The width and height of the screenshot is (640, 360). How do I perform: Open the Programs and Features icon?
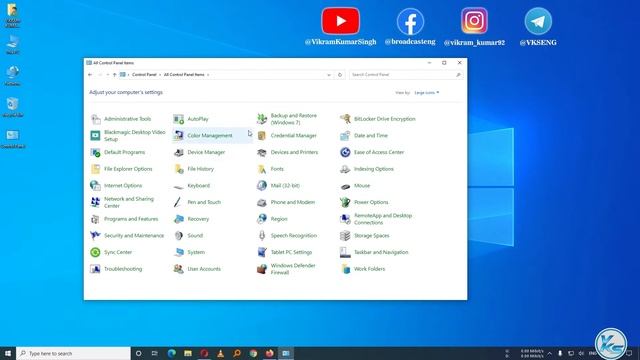click(96, 219)
